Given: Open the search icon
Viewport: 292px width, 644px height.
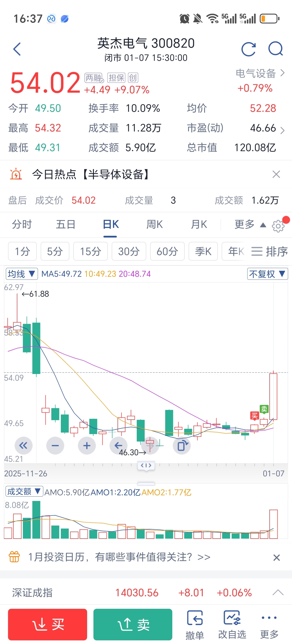Looking at the screenshot, I should (x=275, y=49).
